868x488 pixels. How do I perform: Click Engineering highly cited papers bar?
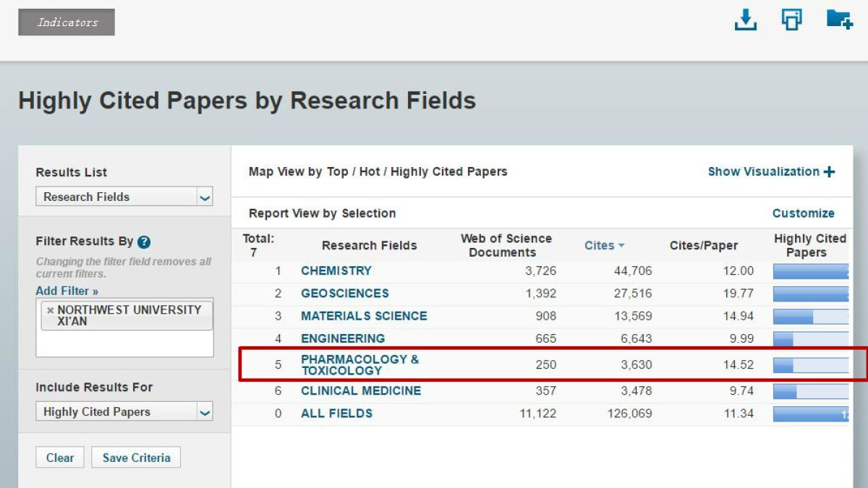pos(811,338)
